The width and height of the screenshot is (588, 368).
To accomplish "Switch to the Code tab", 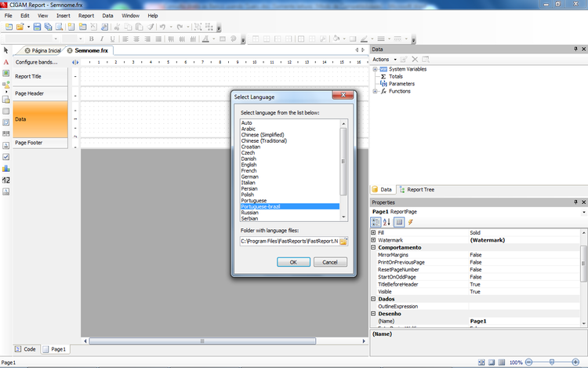I will click(x=26, y=349).
